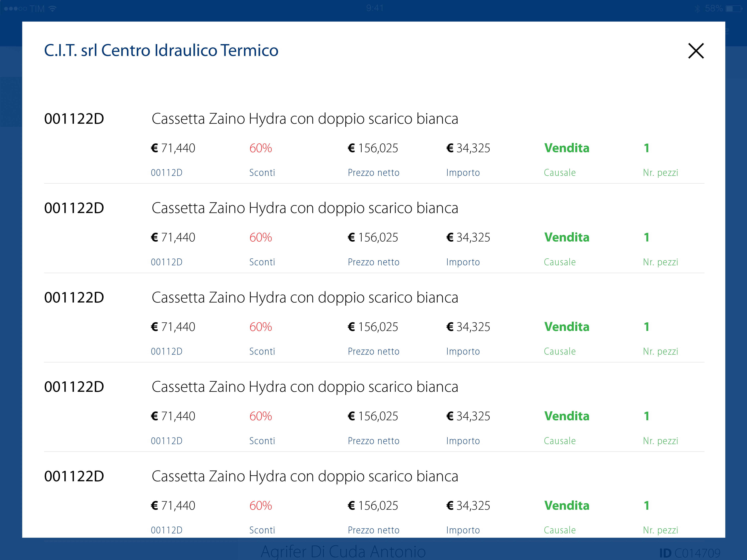
Task: Open first Cassetta Zaino Hydra row description
Action: (x=305, y=119)
